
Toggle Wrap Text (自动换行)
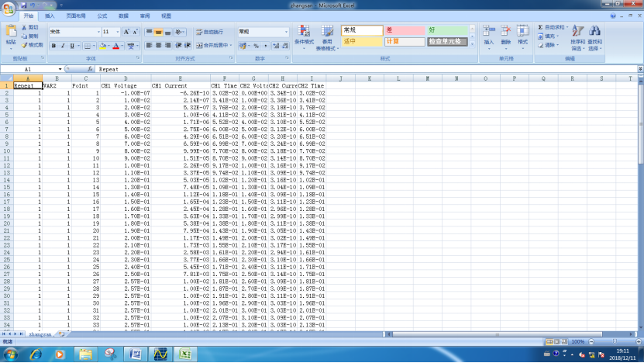pos(209,32)
